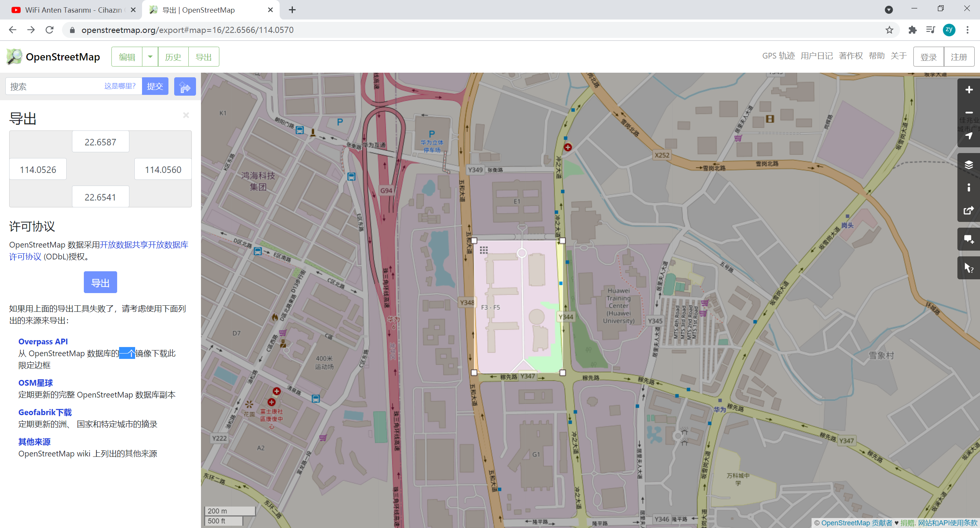Edit west longitude field 114.0526

tap(38, 169)
